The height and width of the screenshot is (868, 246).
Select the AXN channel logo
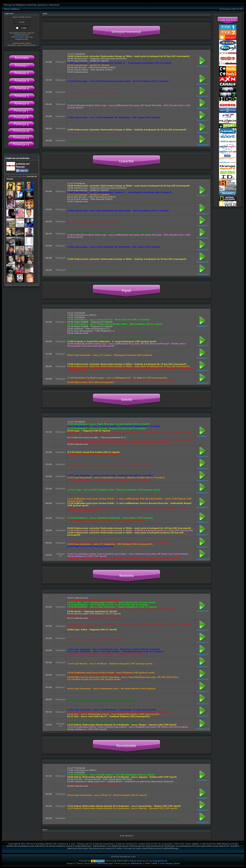(x=228, y=79)
